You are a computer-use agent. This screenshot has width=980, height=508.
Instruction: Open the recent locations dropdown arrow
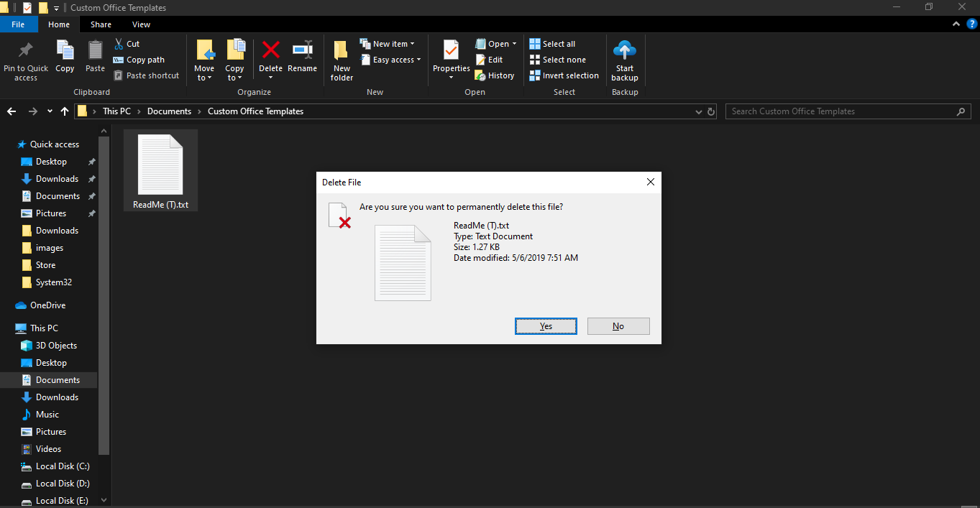pyautogui.click(x=50, y=111)
